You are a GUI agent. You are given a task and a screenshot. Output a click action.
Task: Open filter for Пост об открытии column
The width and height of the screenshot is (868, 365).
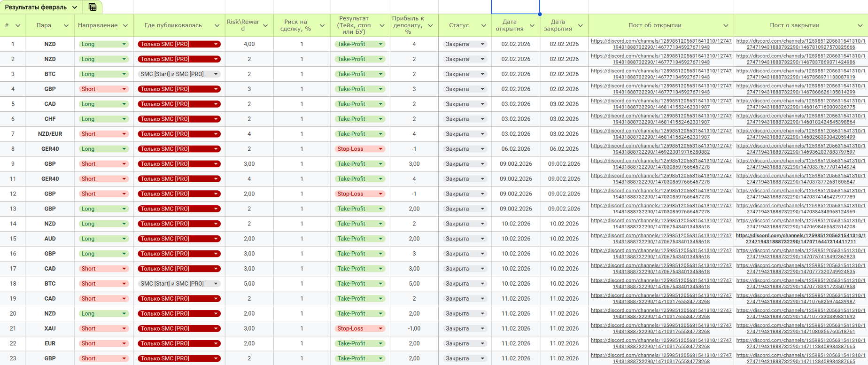pos(726,25)
